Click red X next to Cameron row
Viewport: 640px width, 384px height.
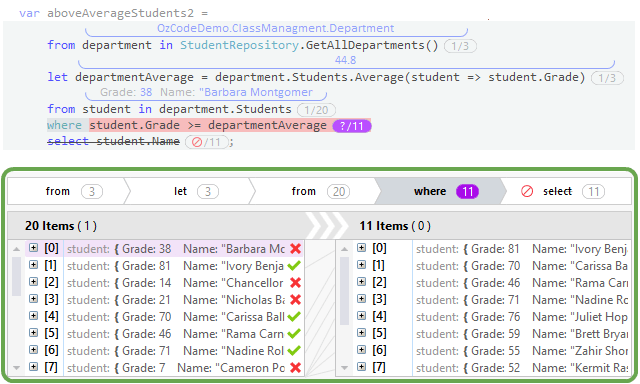pos(296,367)
